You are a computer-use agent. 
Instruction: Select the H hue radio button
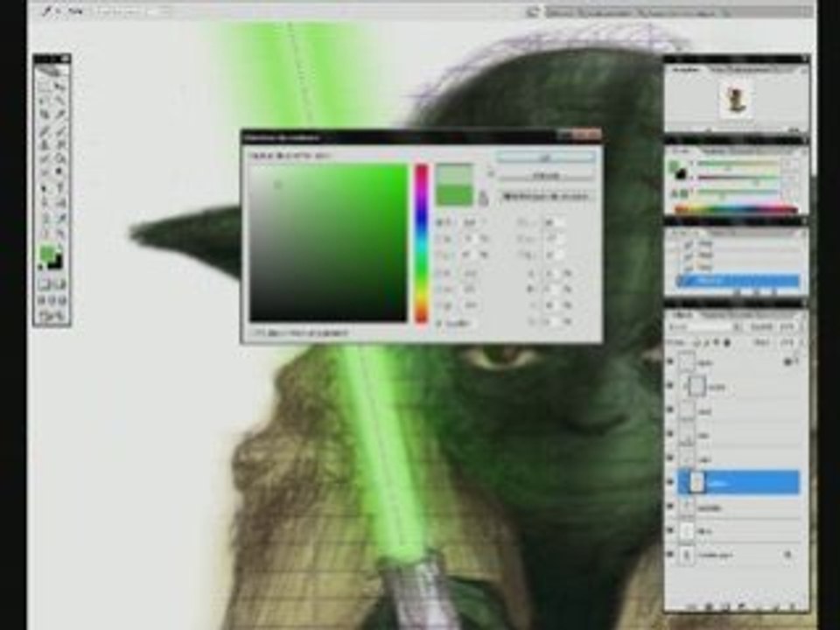point(439,222)
